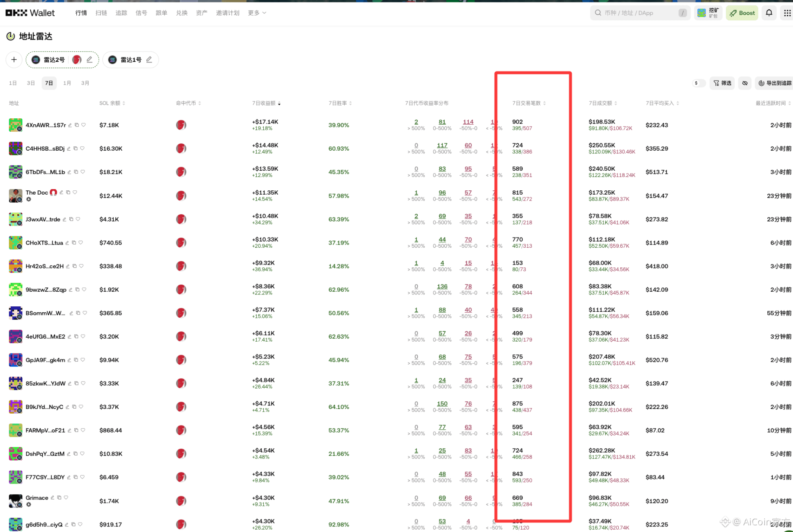Screen dimensions: 793x532
Task: Open the 筛选 filter button
Action: [x=722, y=83]
